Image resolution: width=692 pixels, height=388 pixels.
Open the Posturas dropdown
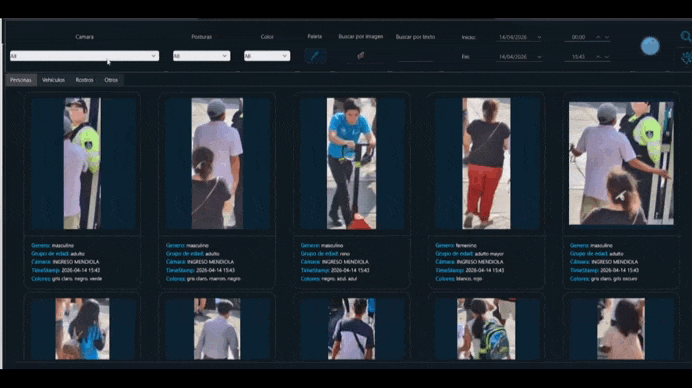click(202, 56)
